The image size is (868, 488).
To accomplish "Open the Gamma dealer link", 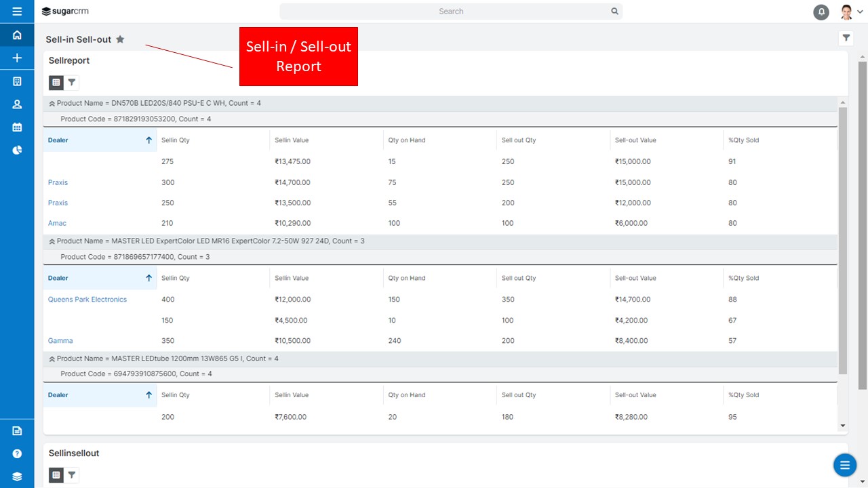I will coord(60,341).
